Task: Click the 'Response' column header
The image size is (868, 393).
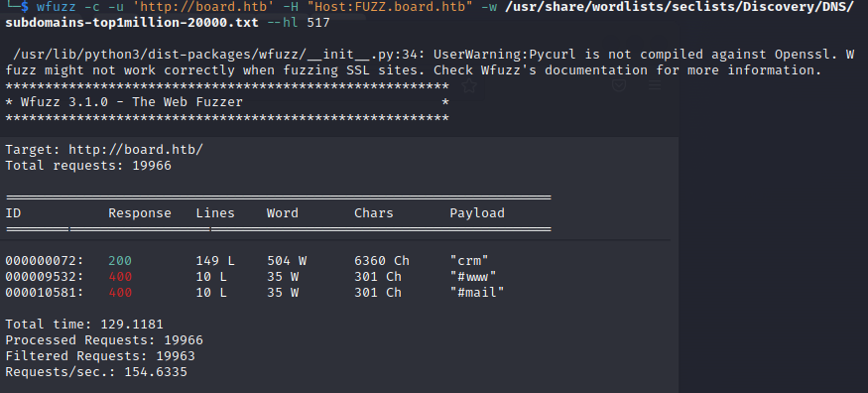Action: click(x=140, y=213)
